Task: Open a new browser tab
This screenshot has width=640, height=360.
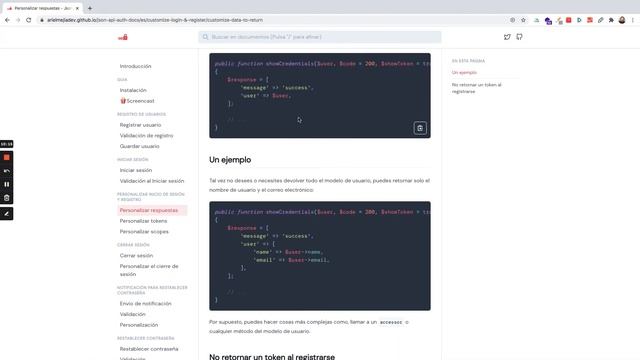Action: (90, 8)
